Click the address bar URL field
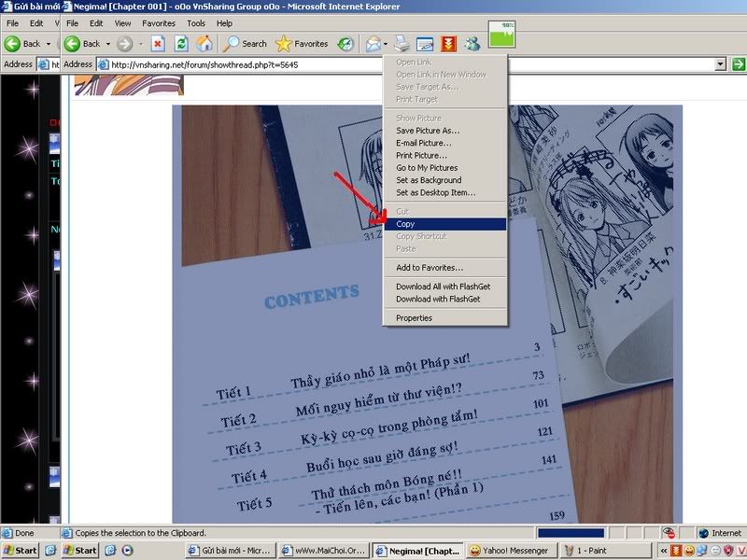This screenshot has height=560, width=747. (x=410, y=64)
